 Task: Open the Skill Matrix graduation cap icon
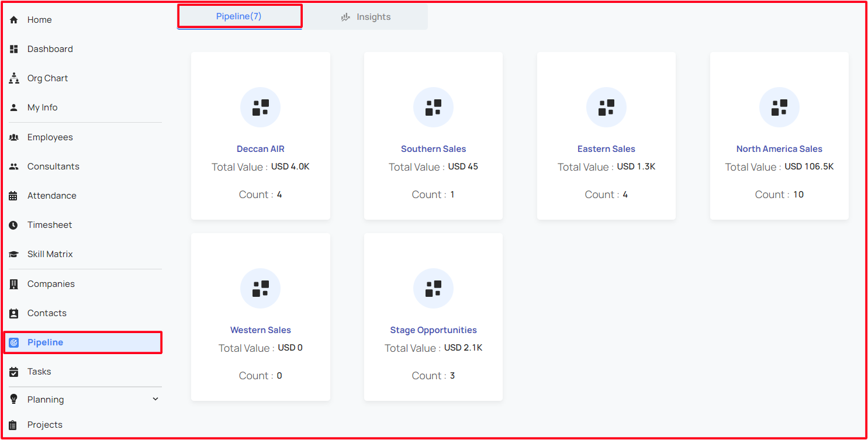coord(14,254)
